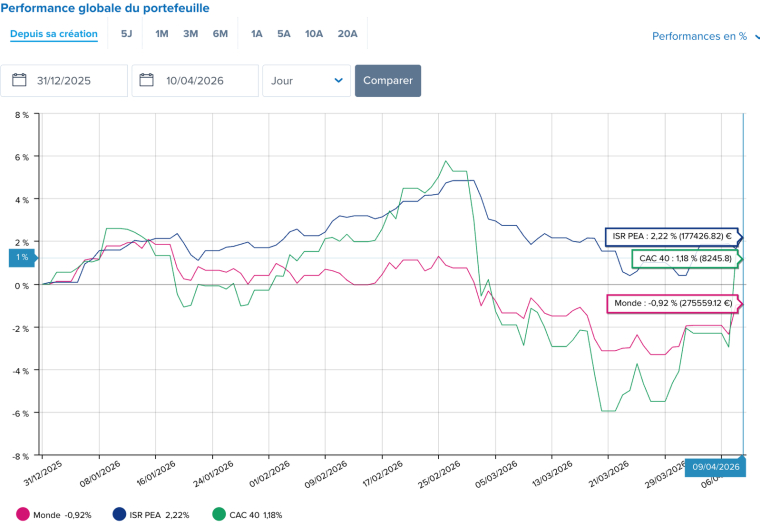Switch to the 3M period
Image resolution: width=760 pixels, height=526 pixels.
click(x=190, y=34)
